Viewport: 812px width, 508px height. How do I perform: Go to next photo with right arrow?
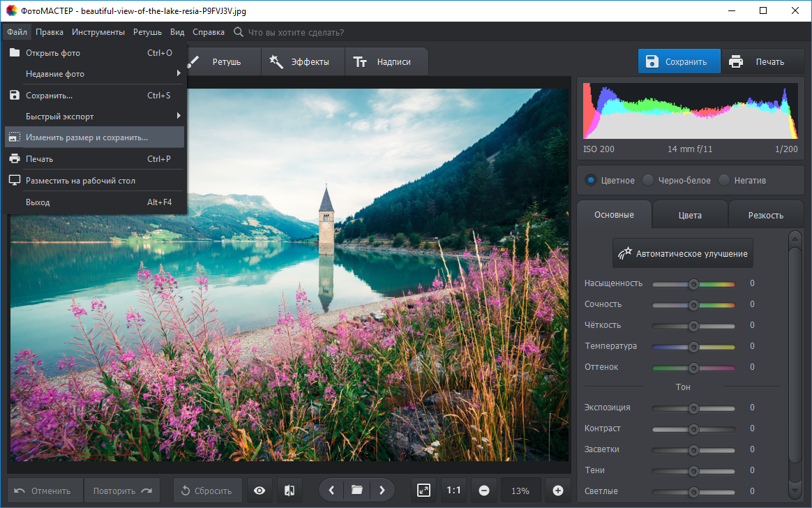click(382, 491)
